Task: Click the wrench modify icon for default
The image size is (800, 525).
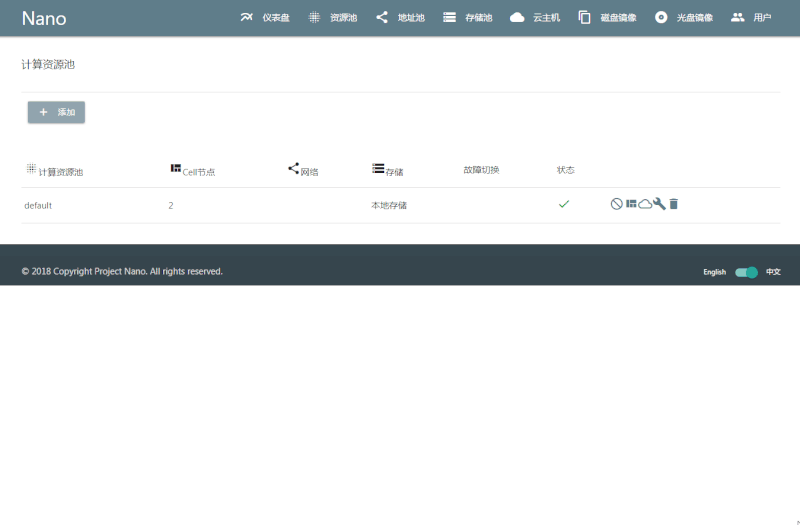Action: pyautogui.click(x=659, y=204)
